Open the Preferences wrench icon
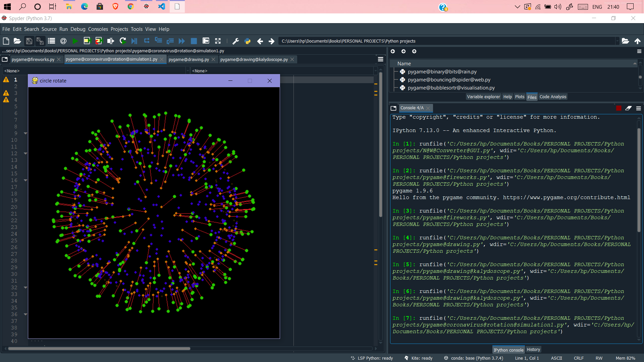This screenshot has height=362, width=644. click(235, 41)
